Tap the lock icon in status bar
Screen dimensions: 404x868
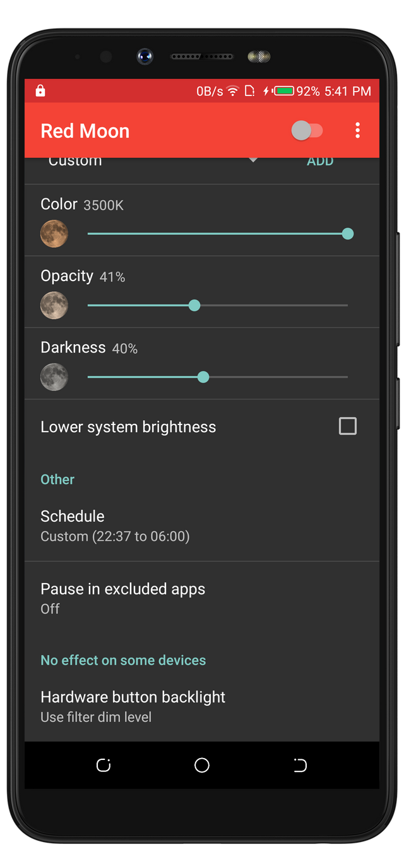[x=40, y=91]
